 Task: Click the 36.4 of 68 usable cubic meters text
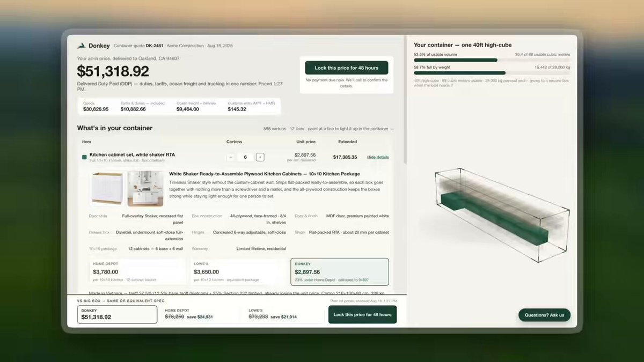pos(543,54)
